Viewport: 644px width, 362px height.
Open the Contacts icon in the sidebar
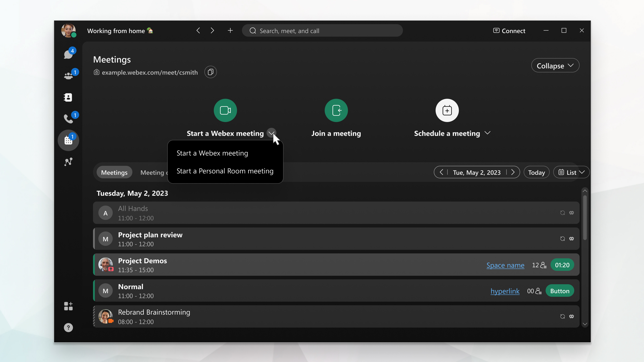pyautogui.click(x=68, y=97)
